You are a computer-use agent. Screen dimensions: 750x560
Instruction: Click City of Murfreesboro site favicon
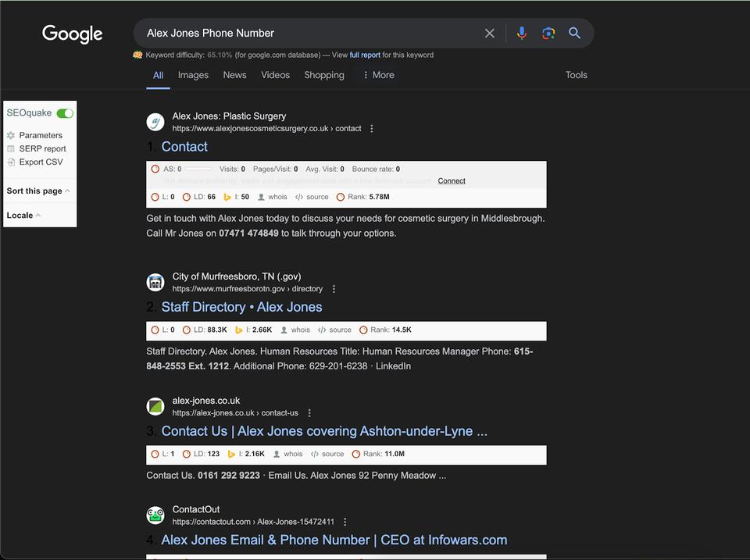(x=155, y=283)
